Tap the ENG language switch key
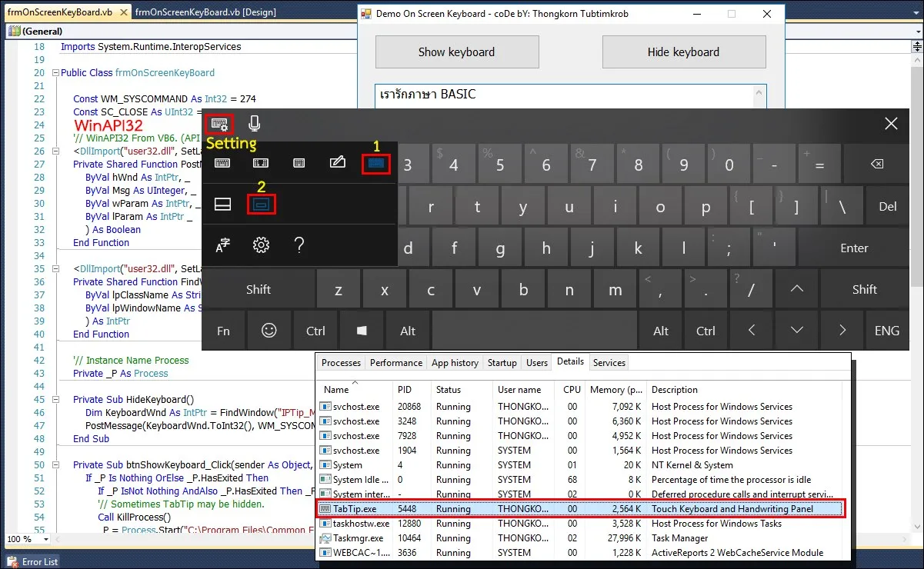This screenshot has width=924, height=569. click(x=887, y=330)
